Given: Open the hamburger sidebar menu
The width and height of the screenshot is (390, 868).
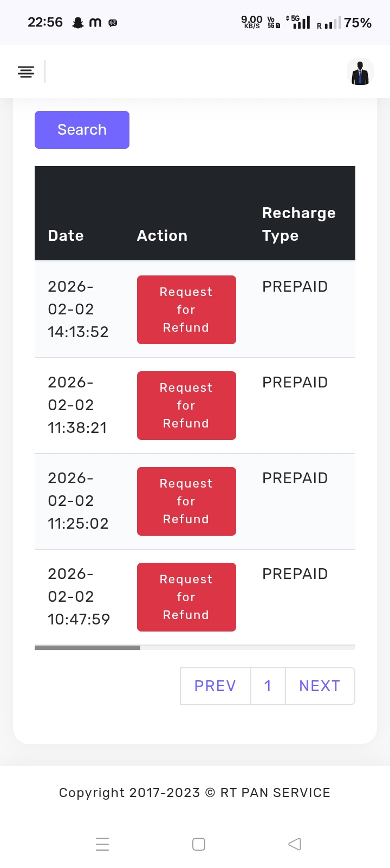Looking at the screenshot, I should tap(26, 71).
